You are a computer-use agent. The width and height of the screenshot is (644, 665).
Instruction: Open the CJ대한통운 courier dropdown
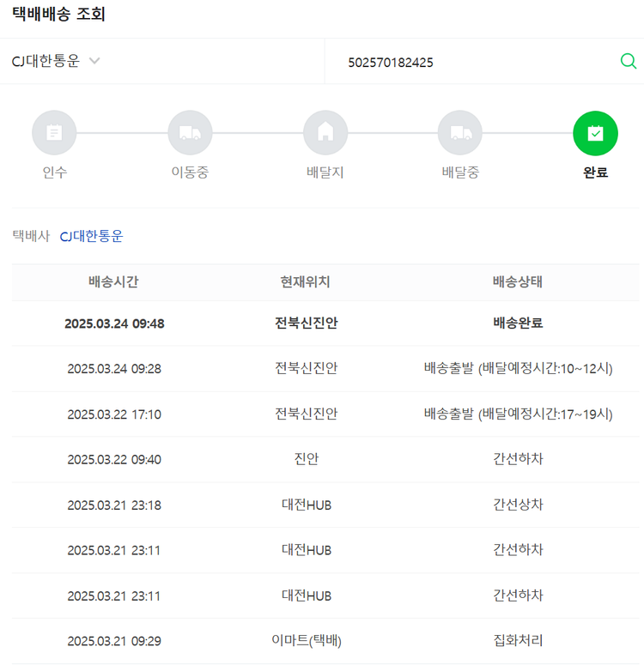(46, 61)
